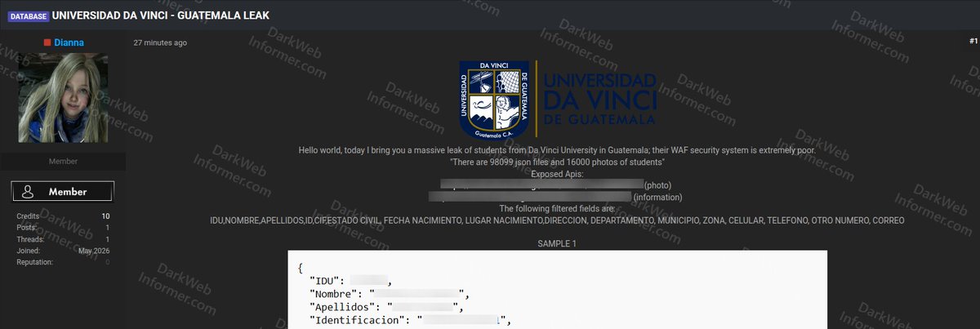The width and height of the screenshot is (980, 329).
Task: Click the 'Joined:' stat label
Action: [x=28, y=251]
